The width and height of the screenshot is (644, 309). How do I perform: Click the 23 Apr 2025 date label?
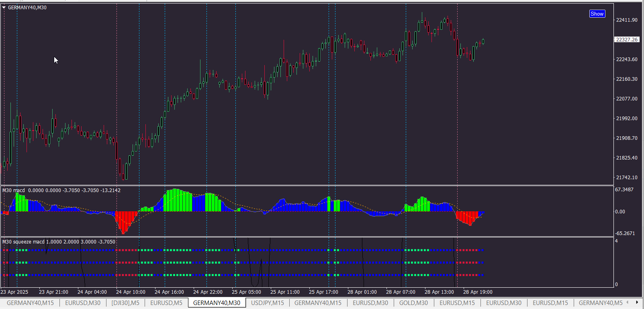[14, 292]
